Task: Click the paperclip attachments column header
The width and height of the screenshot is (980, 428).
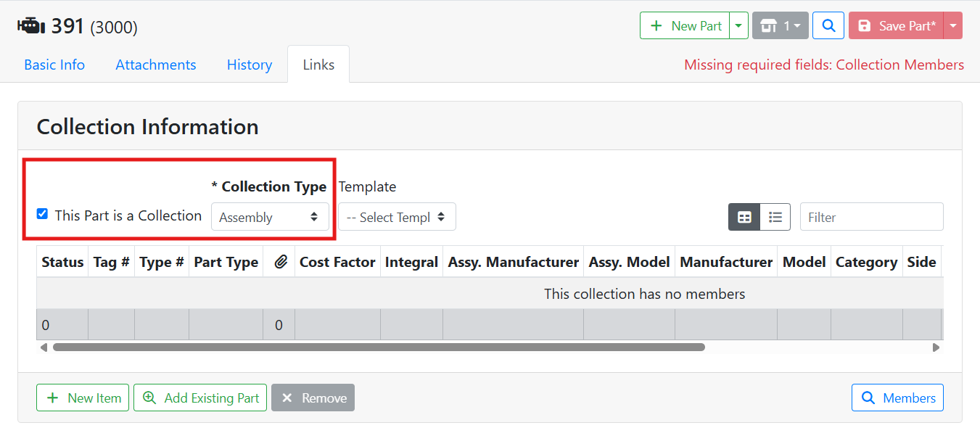Action: point(279,263)
